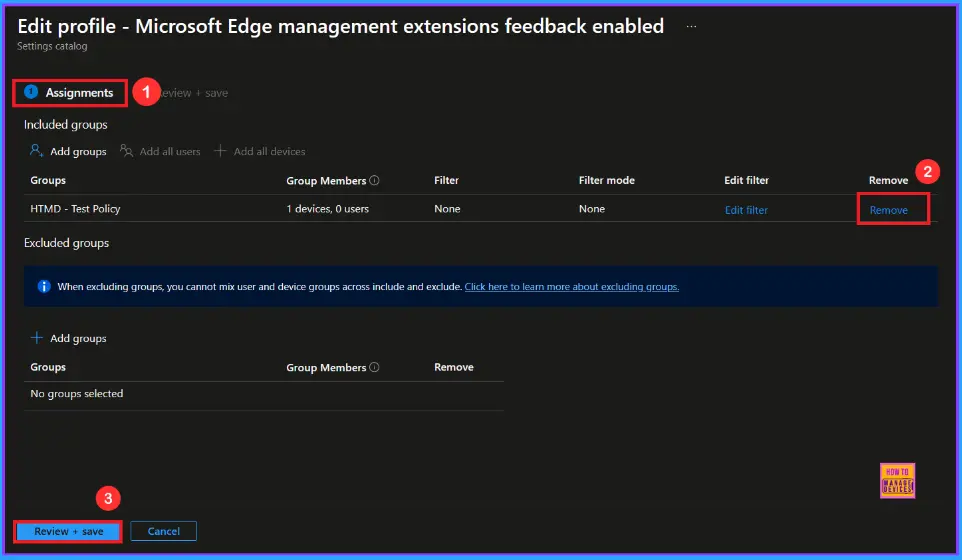Image resolution: width=962 pixels, height=560 pixels.
Task: Click Add groups under Excluded groups
Action: (68, 338)
